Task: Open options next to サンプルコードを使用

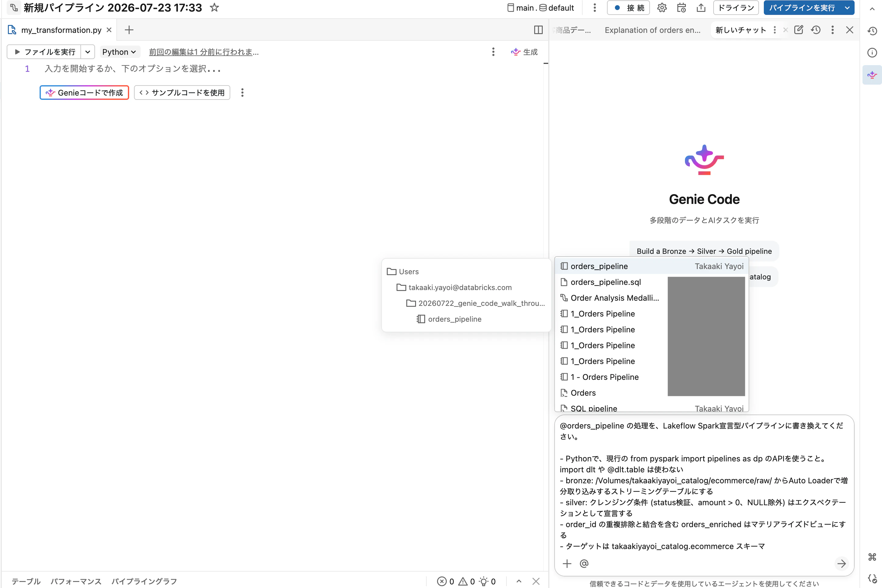Action: pyautogui.click(x=242, y=93)
